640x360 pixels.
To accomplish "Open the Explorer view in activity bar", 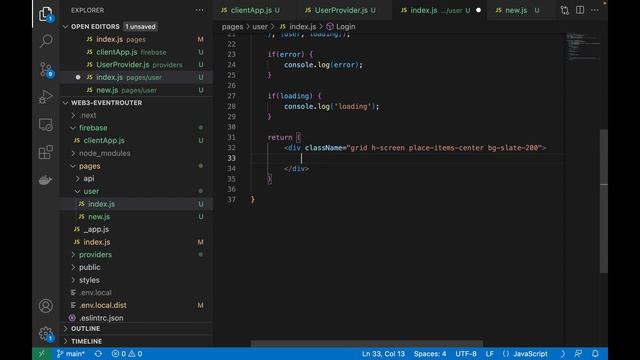I will 46,14.
